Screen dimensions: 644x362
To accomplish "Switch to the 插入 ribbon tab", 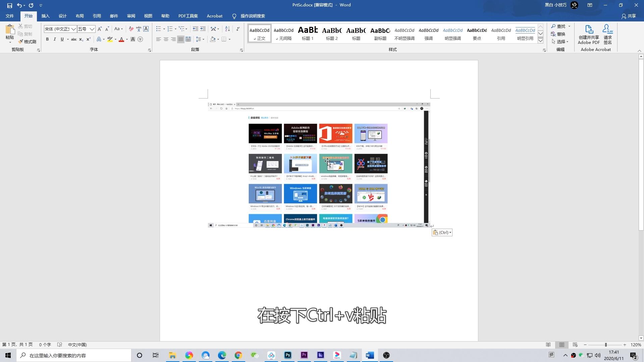I will (45, 16).
